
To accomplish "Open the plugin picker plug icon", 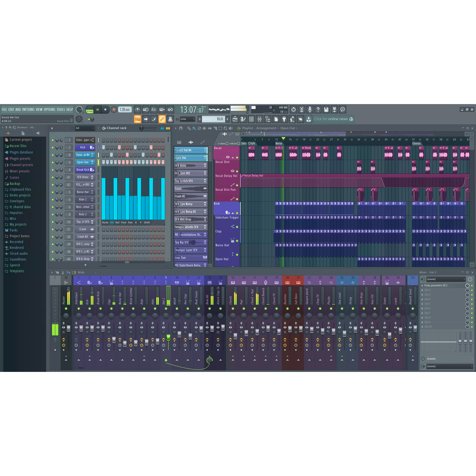I will click(x=284, y=119).
